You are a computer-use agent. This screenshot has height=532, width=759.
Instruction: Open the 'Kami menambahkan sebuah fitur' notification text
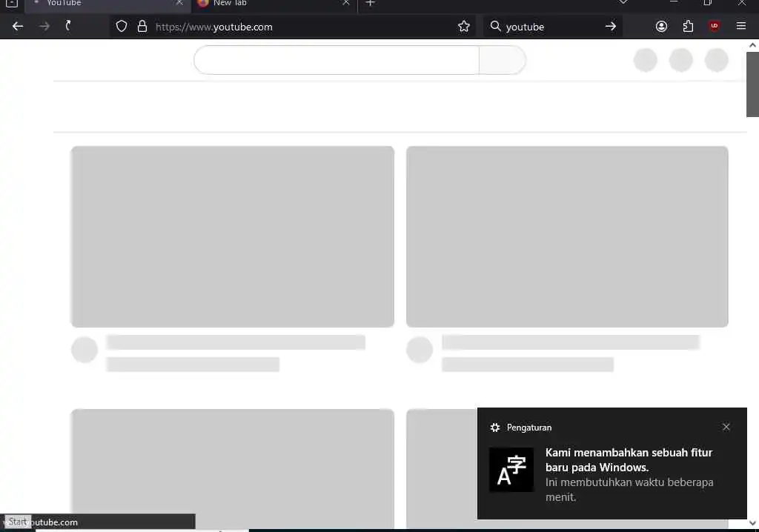pos(629,460)
